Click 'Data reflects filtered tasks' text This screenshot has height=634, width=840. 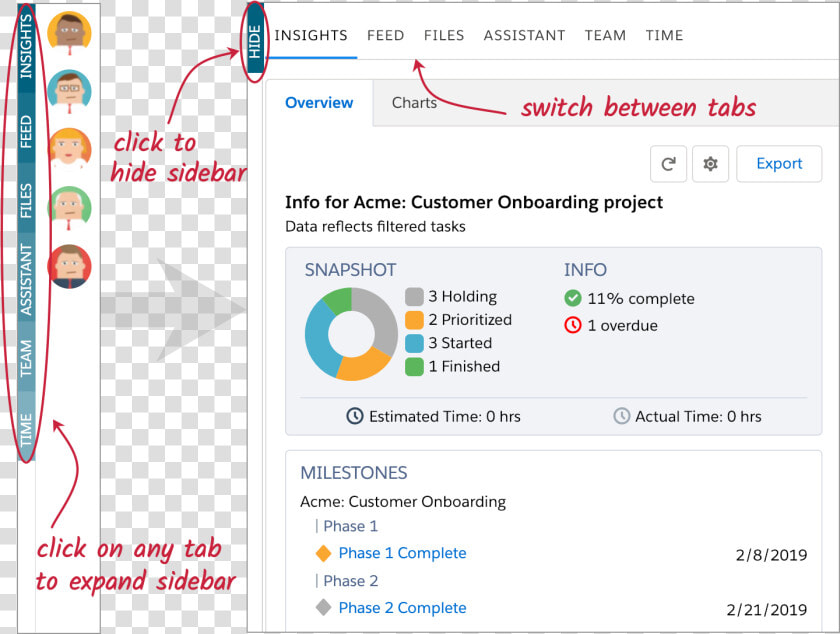coord(375,227)
